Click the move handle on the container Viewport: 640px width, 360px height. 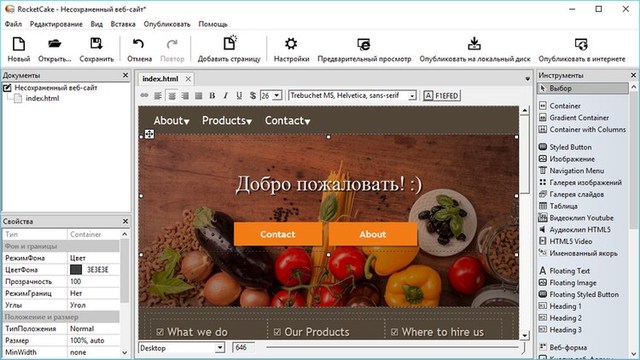pyautogui.click(x=149, y=134)
